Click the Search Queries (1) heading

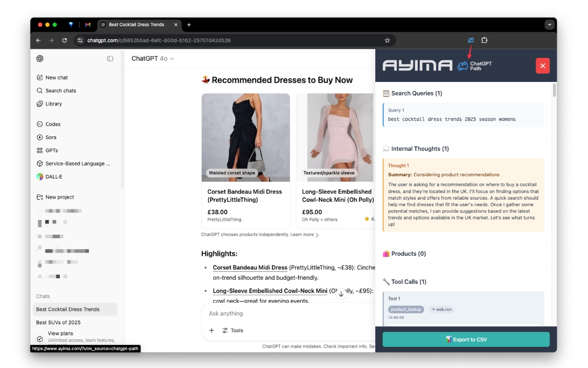[413, 93]
